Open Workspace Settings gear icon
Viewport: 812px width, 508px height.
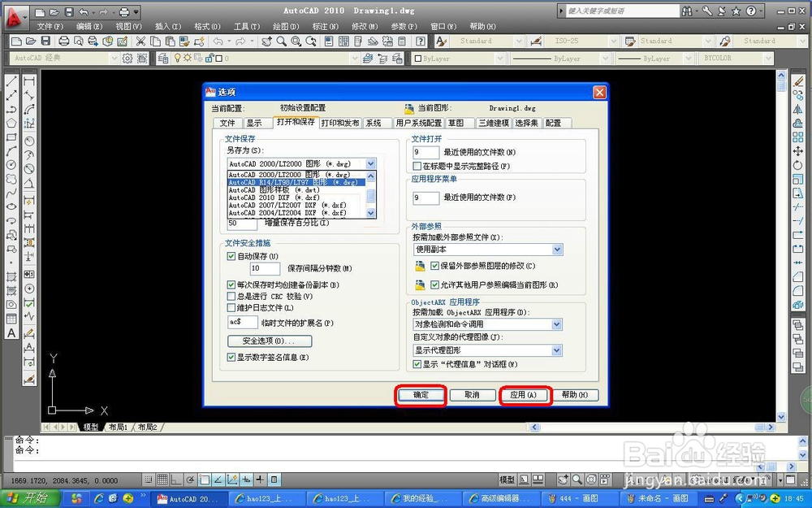pyautogui.click(x=127, y=59)
